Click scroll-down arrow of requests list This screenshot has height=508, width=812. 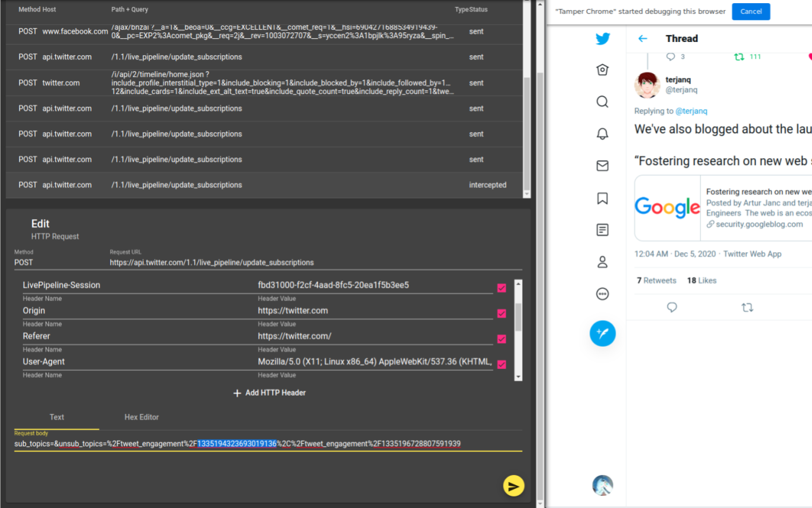point(527,193)
